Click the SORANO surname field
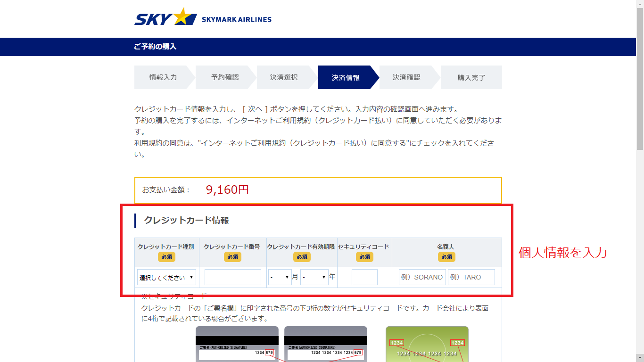This screenshot has width=644, height=362. 422,277
